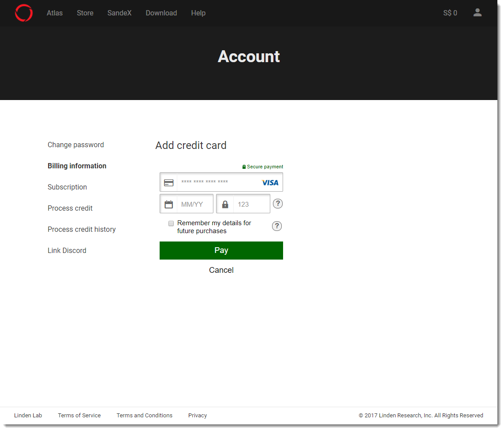Click help icon next to Remember my details
This screenshot has width=504, height=431.
tap(276, 226)
